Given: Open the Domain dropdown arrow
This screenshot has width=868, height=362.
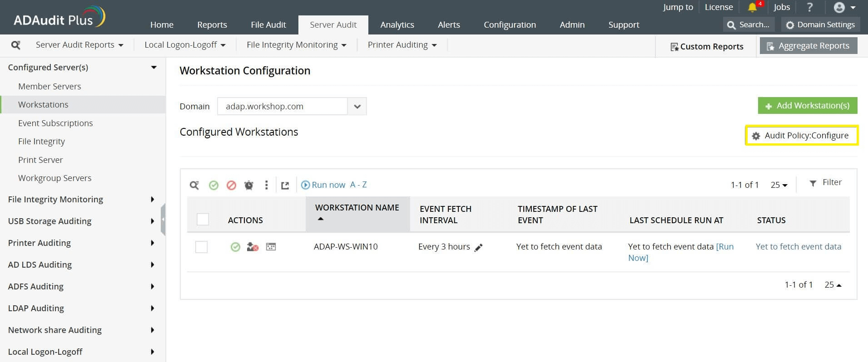Looking at the screenshot, I should (x=357, y=107).
